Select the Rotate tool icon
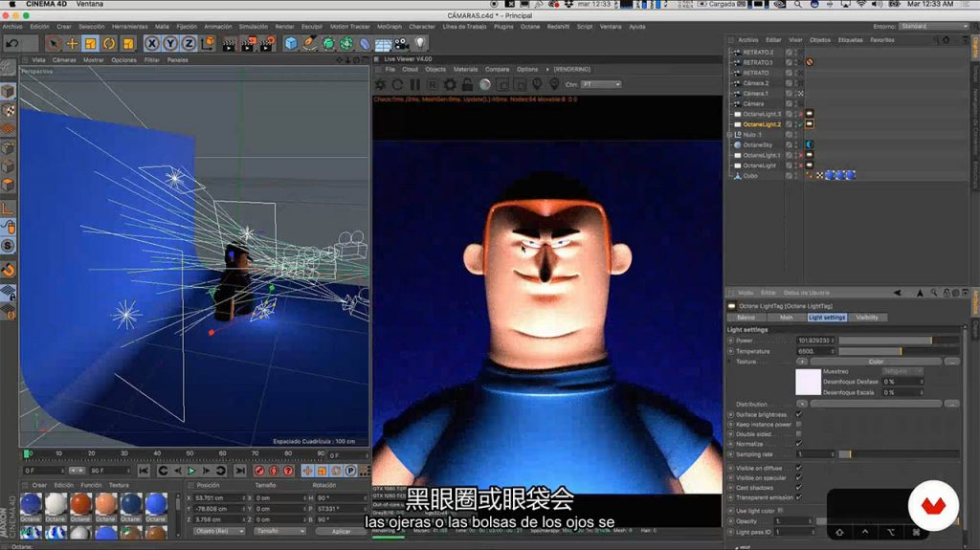Image resolution: width=980 pixels, height=550 pixels. 109,43
